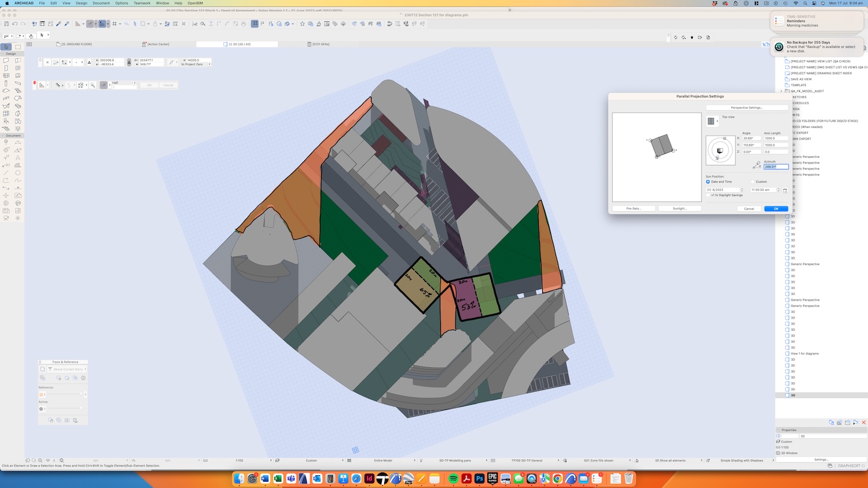
Task: Click the Reference opacity slider in Trace panel
Action: coord(62,394)
